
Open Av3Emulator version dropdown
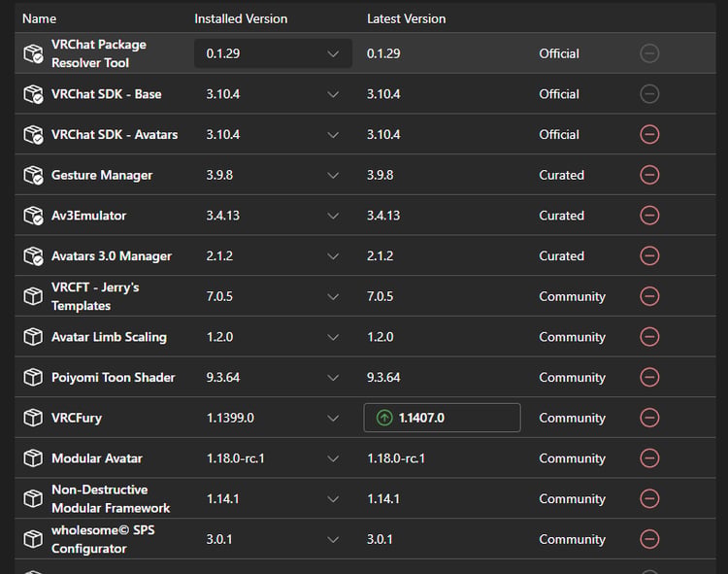tap(273, 216)
